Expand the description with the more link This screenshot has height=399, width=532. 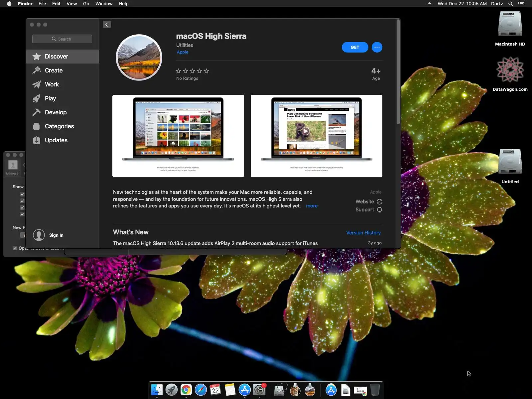(312, 206)
